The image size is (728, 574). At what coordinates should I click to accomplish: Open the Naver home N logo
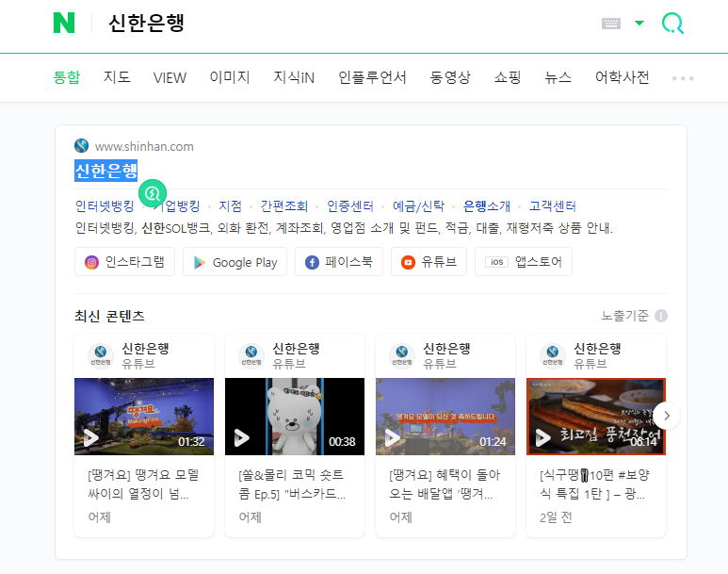64,23
